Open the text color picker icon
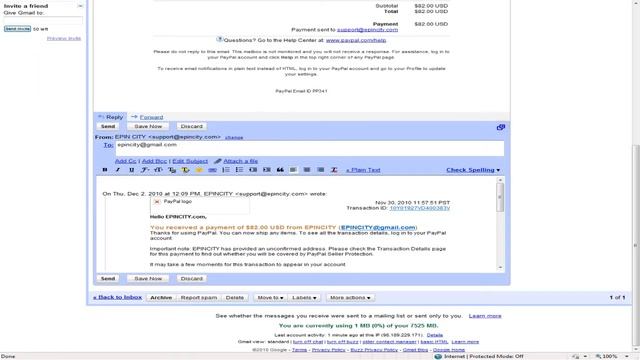This screenshot has width=640, height=360. [x=172, y=170]
